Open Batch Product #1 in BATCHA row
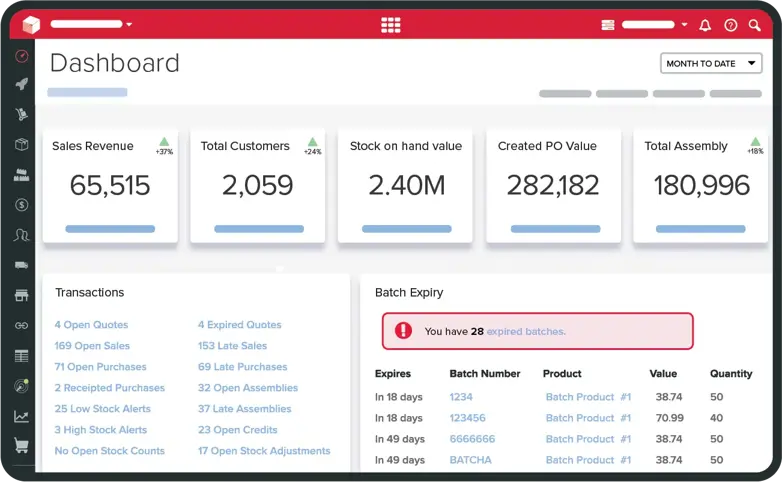The image size is (782, 482). (x=588, y=460)
